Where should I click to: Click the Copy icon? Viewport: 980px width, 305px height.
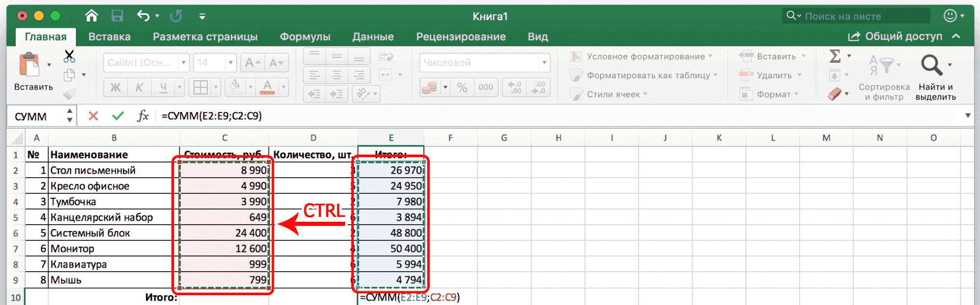pos(70,74)
